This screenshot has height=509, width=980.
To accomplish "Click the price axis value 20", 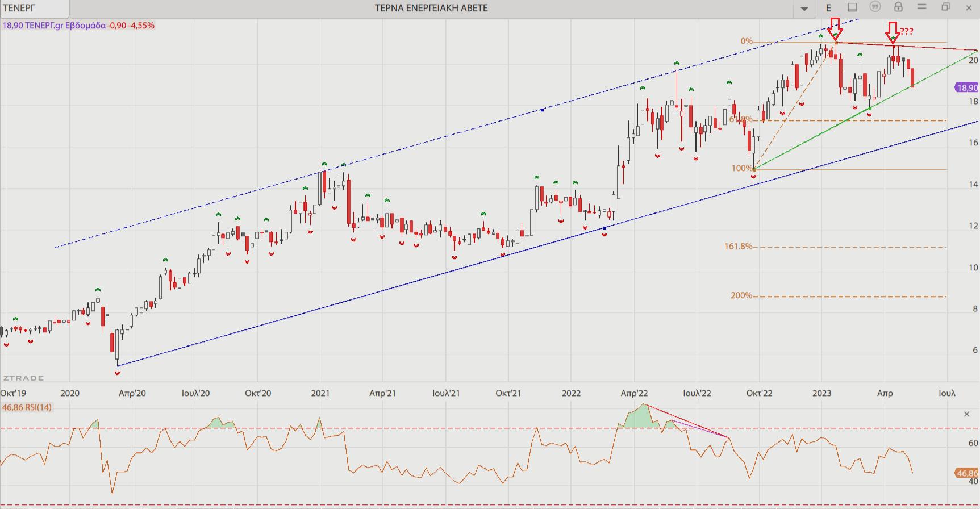I will [x=973, y=60].
